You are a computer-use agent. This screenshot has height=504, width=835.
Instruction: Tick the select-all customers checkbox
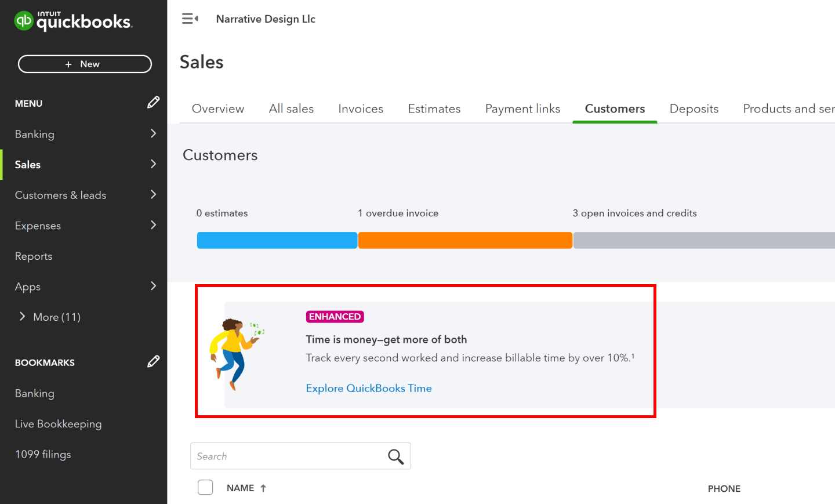click(x=205, y=487)
